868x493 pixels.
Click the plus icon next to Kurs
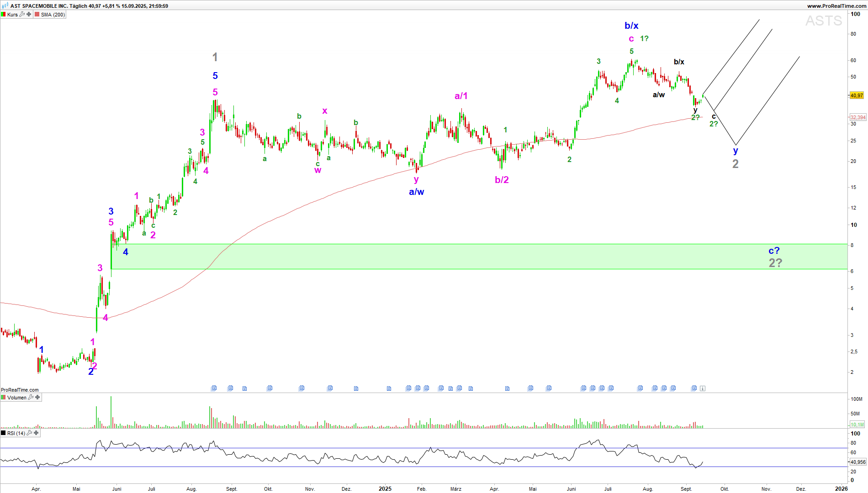pyautogui.click(x=29, y=15)
